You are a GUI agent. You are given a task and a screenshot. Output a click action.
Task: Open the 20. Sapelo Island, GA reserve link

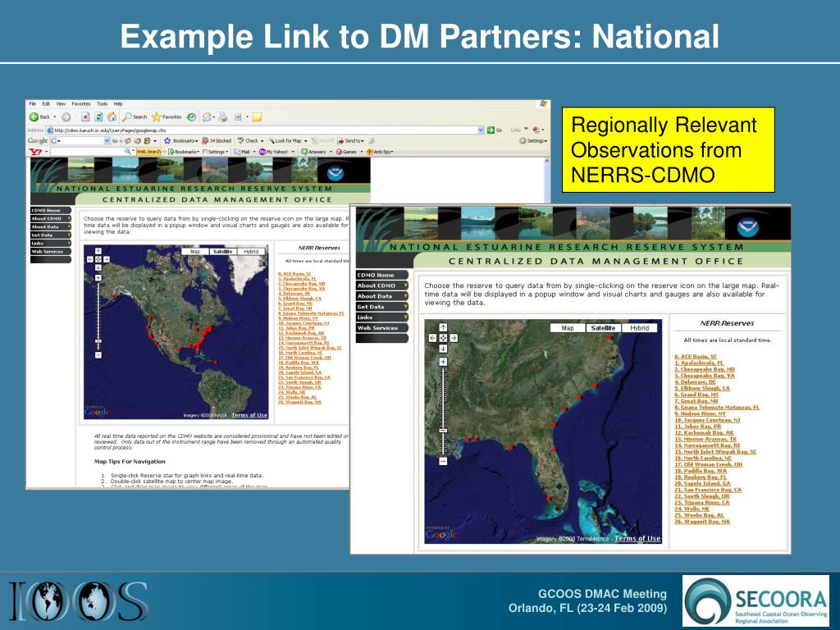coord(702,483)
